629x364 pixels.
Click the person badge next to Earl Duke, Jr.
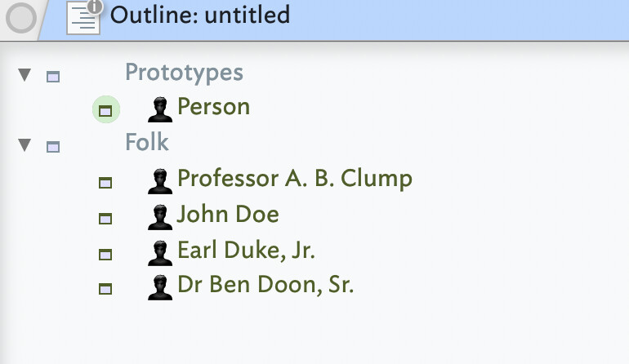pos(160,252)
